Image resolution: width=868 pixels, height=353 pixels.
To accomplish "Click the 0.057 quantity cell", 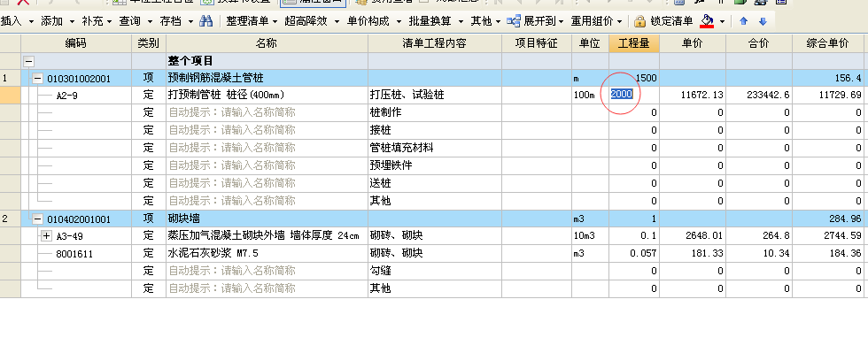I will coord(634,253).
